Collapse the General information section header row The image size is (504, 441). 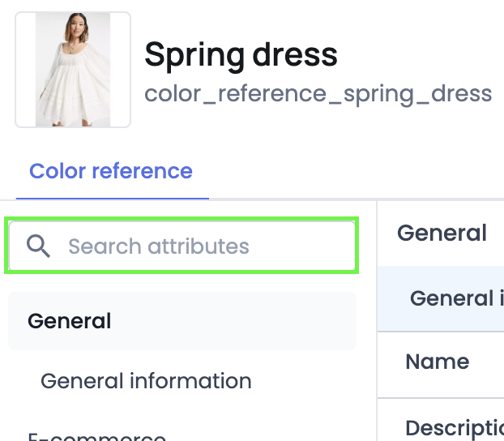[x=441, y=298]
